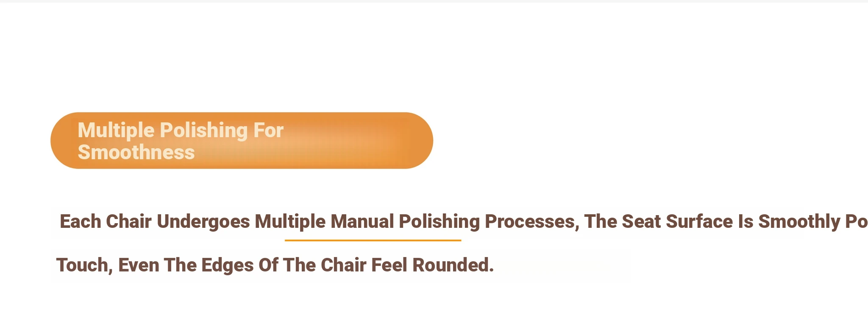This screenshot has width=868, height=332.
Task: Click the word Manual in the description text
Action: [362, 222]
